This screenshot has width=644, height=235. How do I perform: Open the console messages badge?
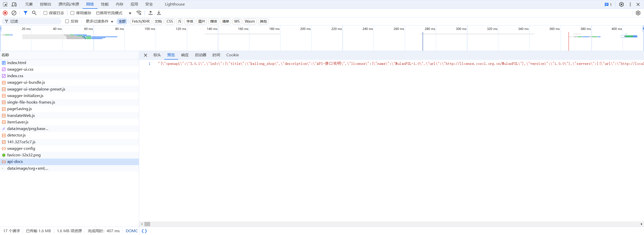(608, 5)
